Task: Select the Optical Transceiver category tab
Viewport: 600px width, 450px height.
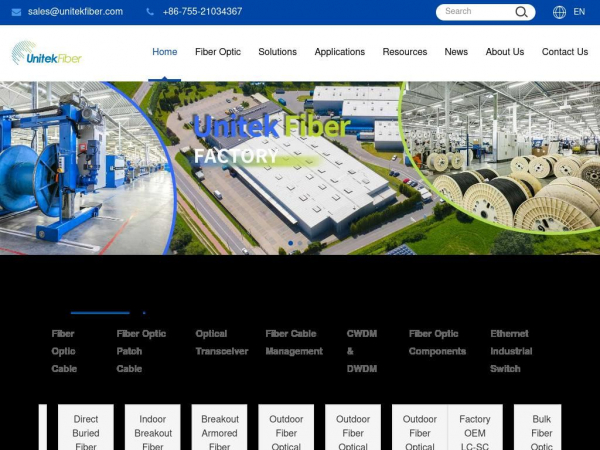Action: coord(222,342)
